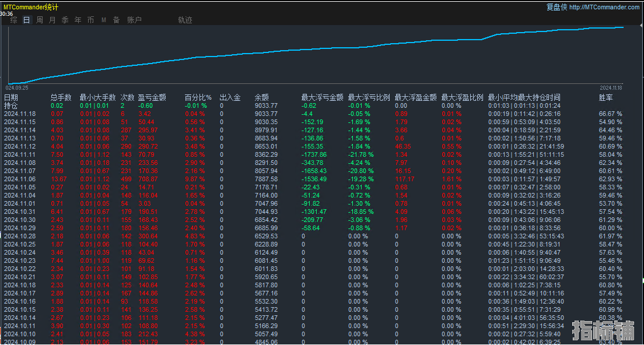The image size is (644, 345).
Task: Click the 最大浮盈比例 column header
Action: (463, 98)
